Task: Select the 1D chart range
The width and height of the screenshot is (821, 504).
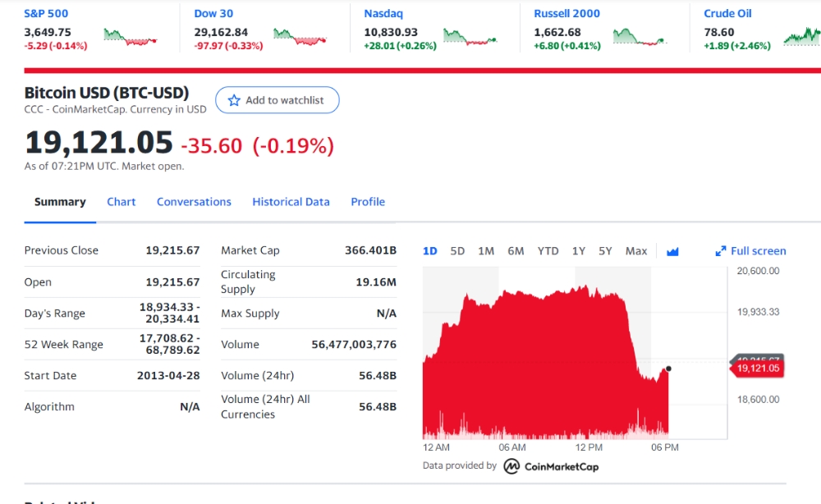Action: [430, 251]
